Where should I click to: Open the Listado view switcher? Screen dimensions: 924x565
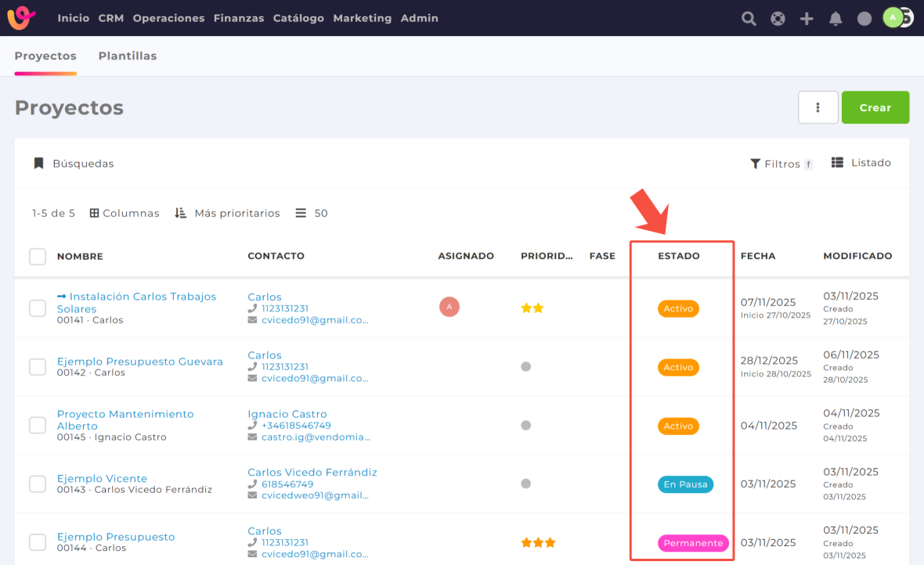click(861, 163)
